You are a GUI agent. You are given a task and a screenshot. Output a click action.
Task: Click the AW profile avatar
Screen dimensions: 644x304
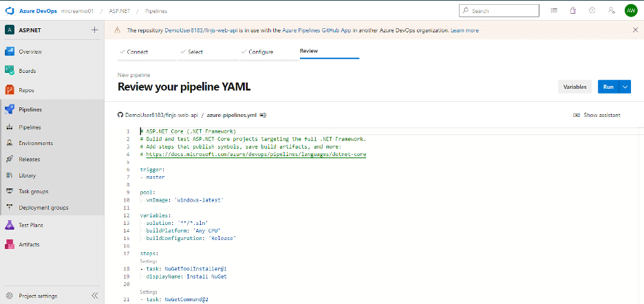630,11
